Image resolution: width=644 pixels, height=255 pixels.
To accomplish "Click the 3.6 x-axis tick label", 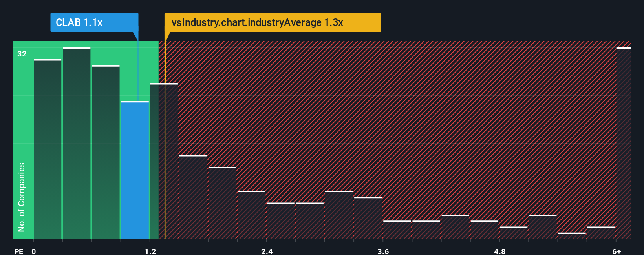I will pyautogui.click(x=383, y=251).
